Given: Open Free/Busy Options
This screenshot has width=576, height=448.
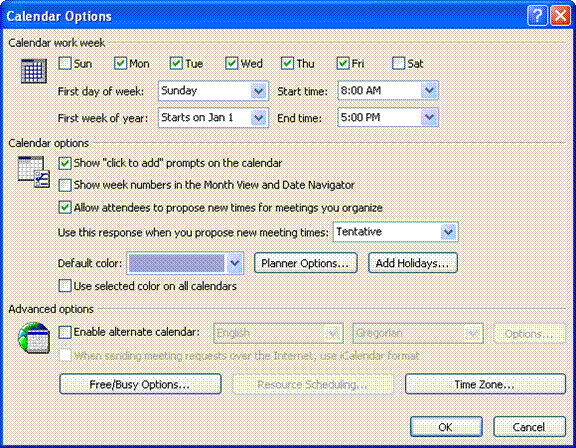Looking at the screenshot, I should click(140, 384).
